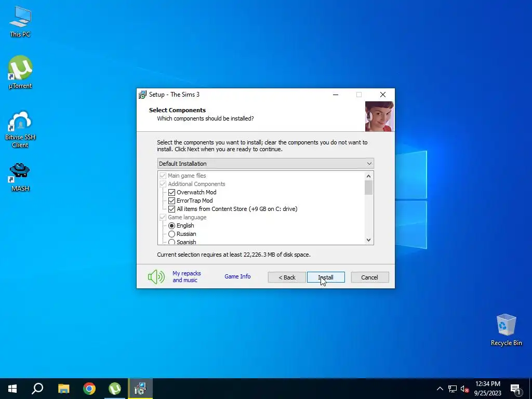The height and width of the screenshot is (399, 532).
Task: Switch to µTorrent in taskbar
Action: [x=115, y=389]
